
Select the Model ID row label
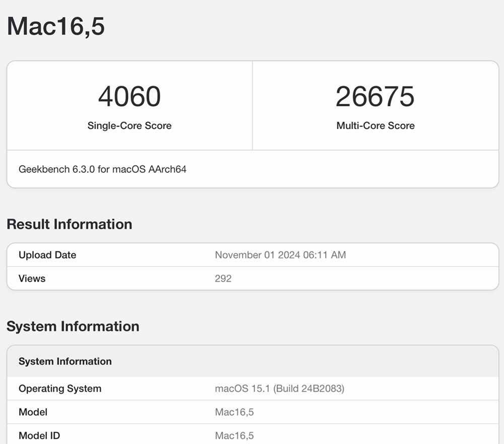click(x=40, y=435)
